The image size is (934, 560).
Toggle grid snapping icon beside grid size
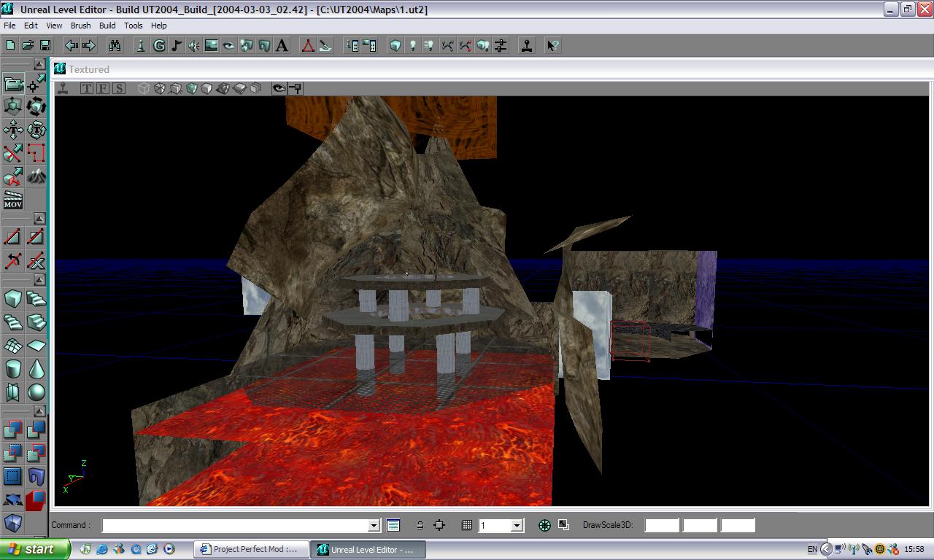pyautogui.click(x=467, y=525)
